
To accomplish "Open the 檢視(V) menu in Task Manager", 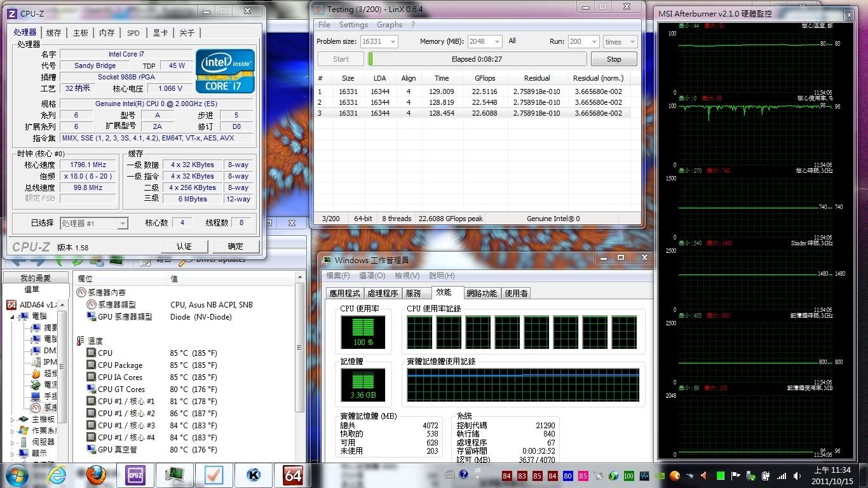I will coord(407,276).
